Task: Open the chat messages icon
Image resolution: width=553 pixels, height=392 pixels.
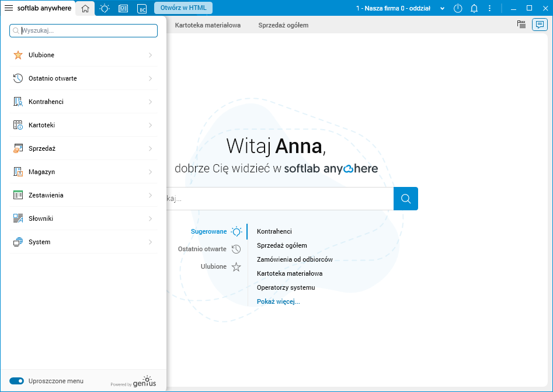Action: [x=540, y=25]
